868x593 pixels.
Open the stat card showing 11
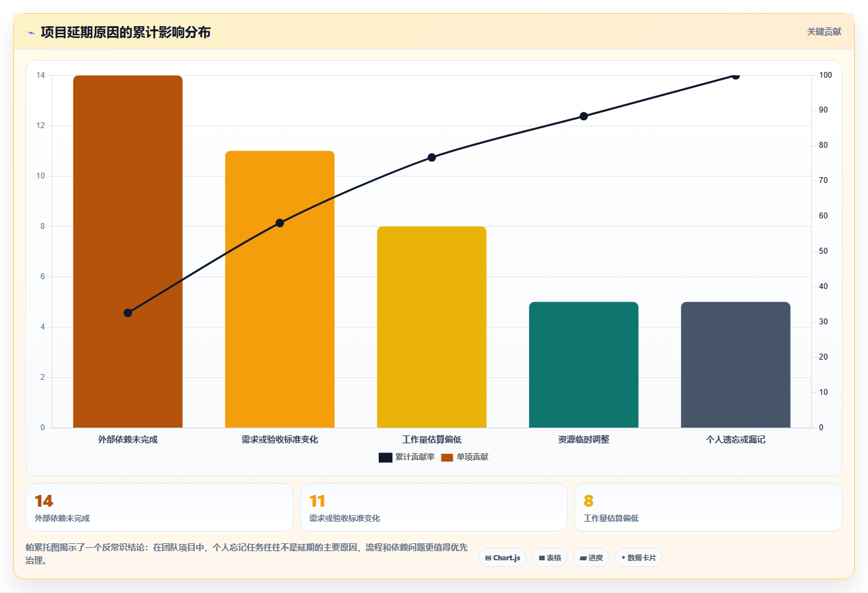(x=434, y=507)
